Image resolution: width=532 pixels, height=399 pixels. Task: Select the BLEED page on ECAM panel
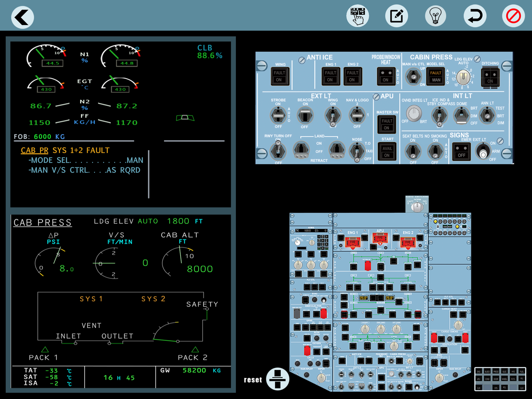487,372
